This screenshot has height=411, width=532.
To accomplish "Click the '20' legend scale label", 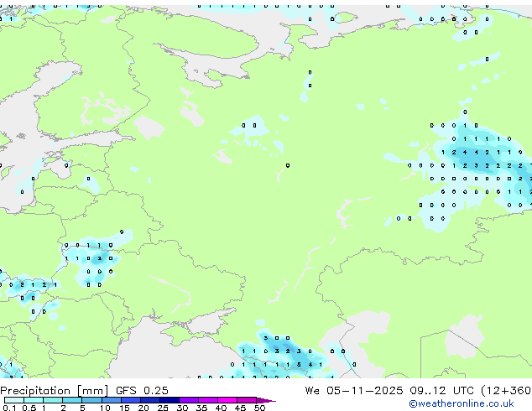I will point(143,408).
